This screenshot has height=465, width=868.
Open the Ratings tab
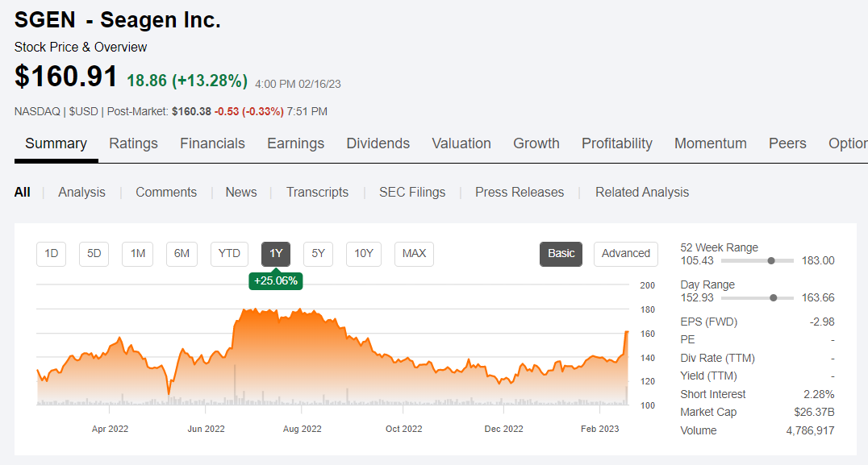coord(133,143)
